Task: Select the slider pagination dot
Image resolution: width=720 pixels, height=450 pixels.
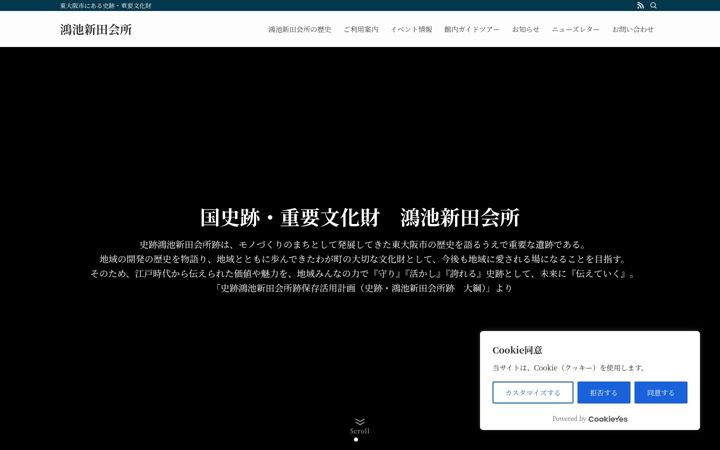Action: 356,439
